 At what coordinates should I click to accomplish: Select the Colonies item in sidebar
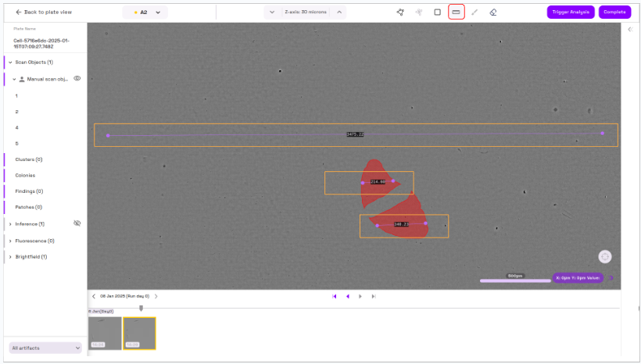25,175
